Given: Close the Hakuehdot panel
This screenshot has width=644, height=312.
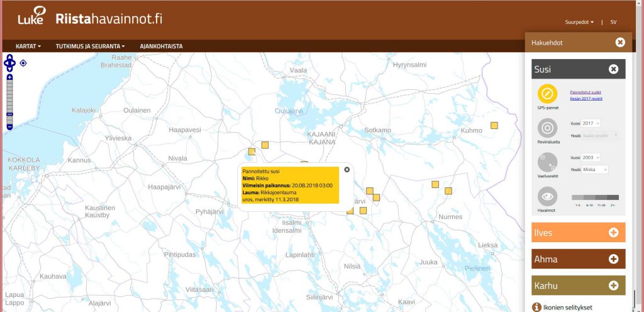Looking at the screenshot, I should 620,42.
